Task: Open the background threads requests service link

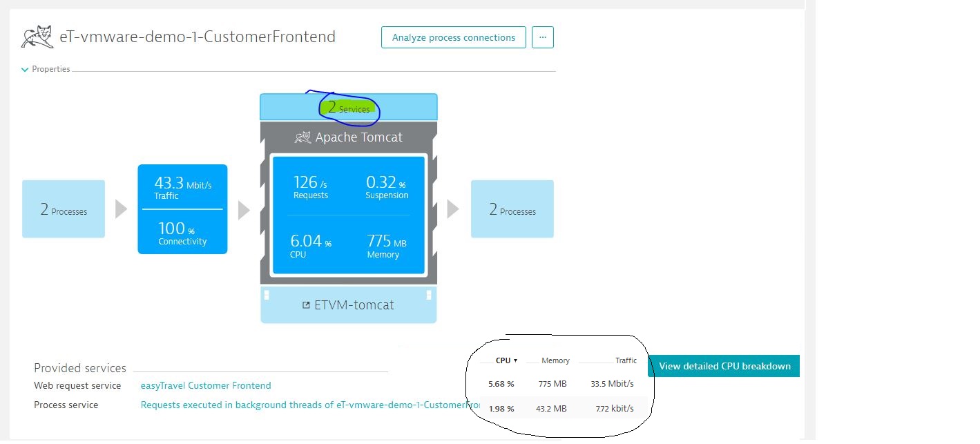Action: [x=309, y=405]
